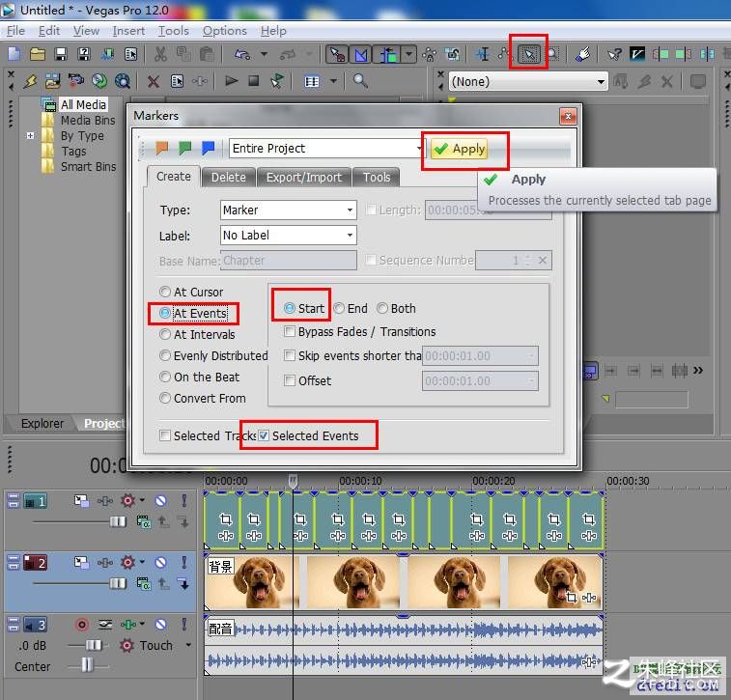Click the Save disk icon
Image resolution: width=731 pixels, height=700 pixels.
point(61,54)
